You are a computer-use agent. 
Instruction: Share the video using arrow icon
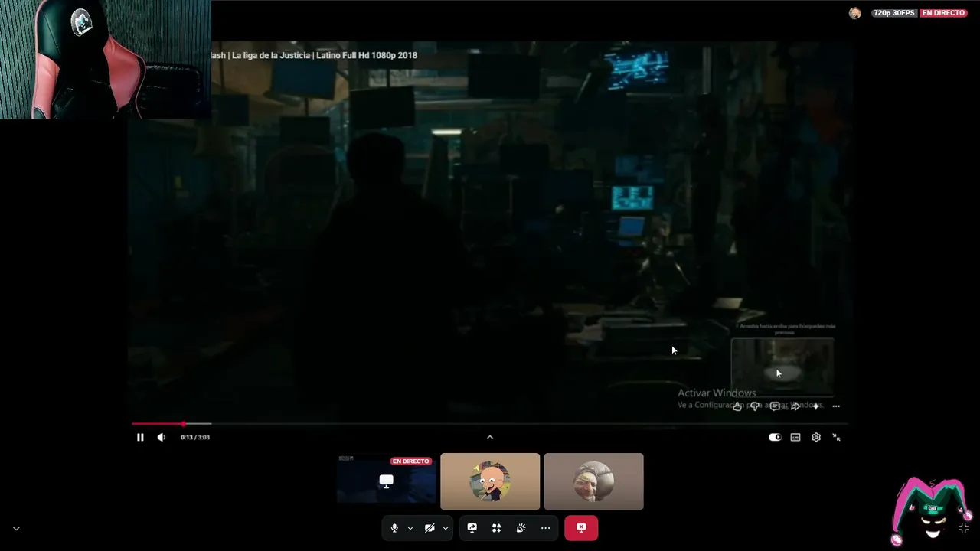point(795,406)
